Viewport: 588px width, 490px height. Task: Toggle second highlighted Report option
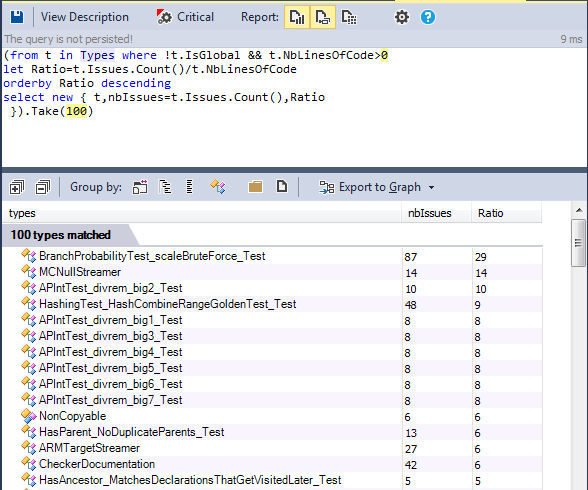322,17
